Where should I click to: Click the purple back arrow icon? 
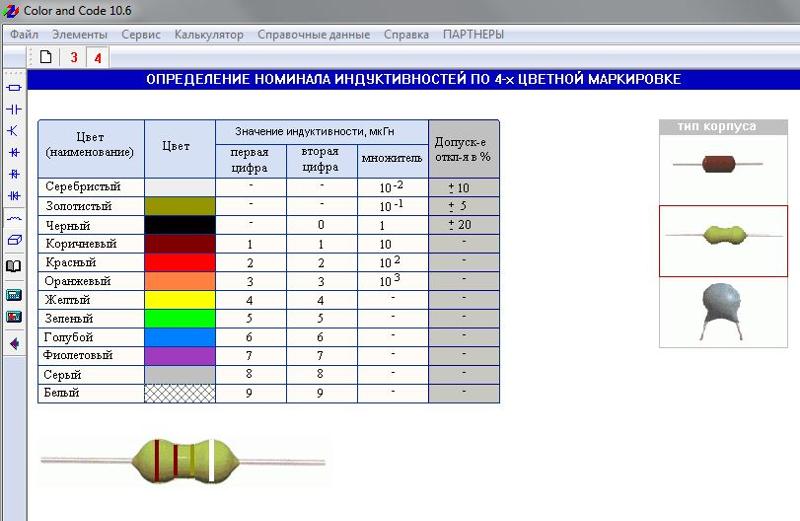coord(14,343)
